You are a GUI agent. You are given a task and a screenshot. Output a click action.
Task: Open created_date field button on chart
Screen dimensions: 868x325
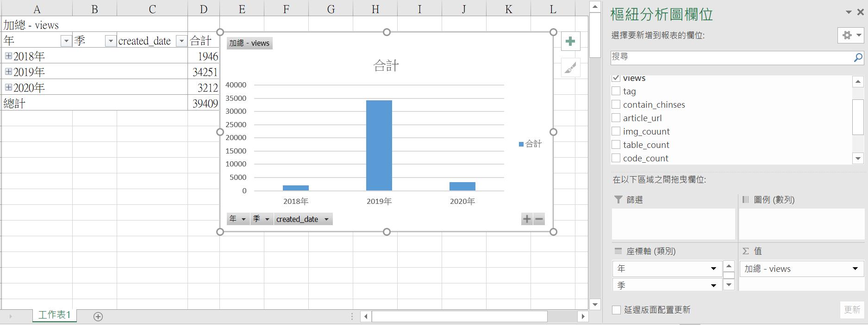303,219
